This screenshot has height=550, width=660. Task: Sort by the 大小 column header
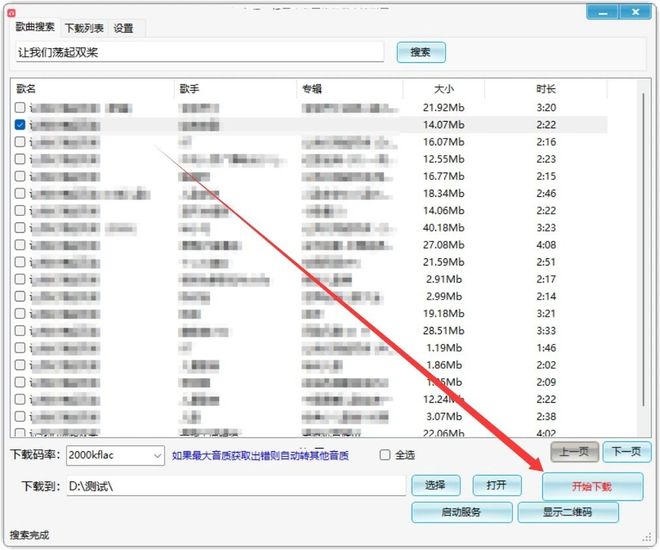[444, 89]
